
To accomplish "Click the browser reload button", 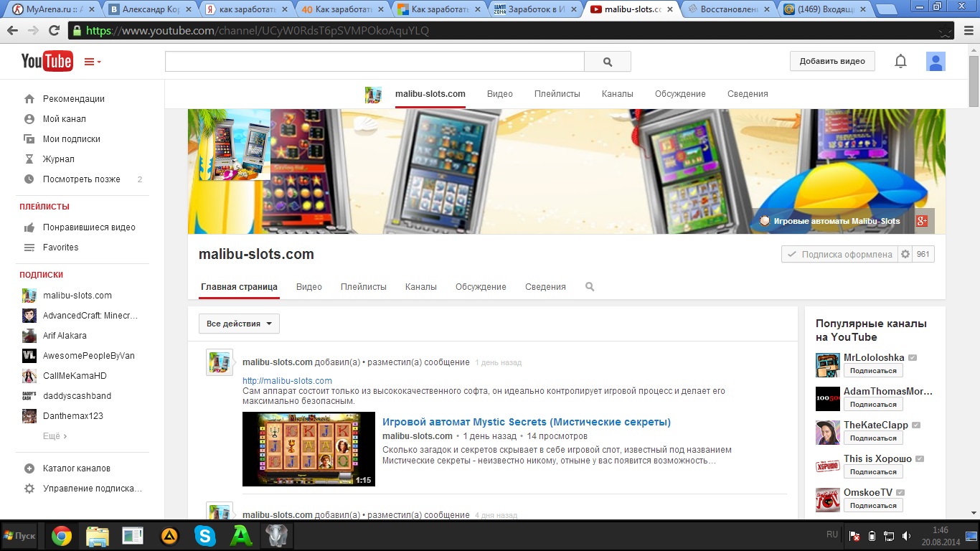I will tap(54, 31).
